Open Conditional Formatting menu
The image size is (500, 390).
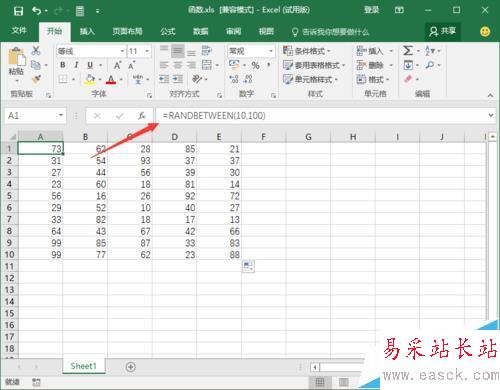(307, 51)
